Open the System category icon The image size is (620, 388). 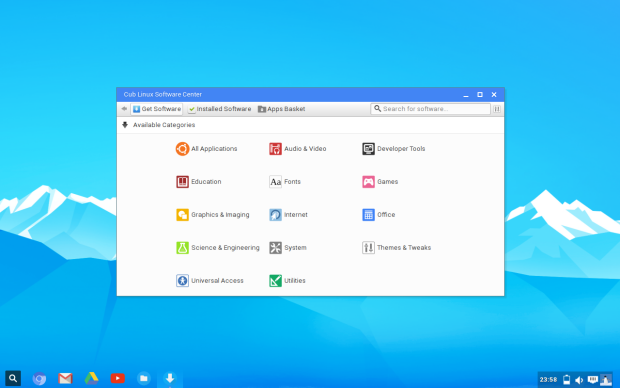tap(275, 248)
